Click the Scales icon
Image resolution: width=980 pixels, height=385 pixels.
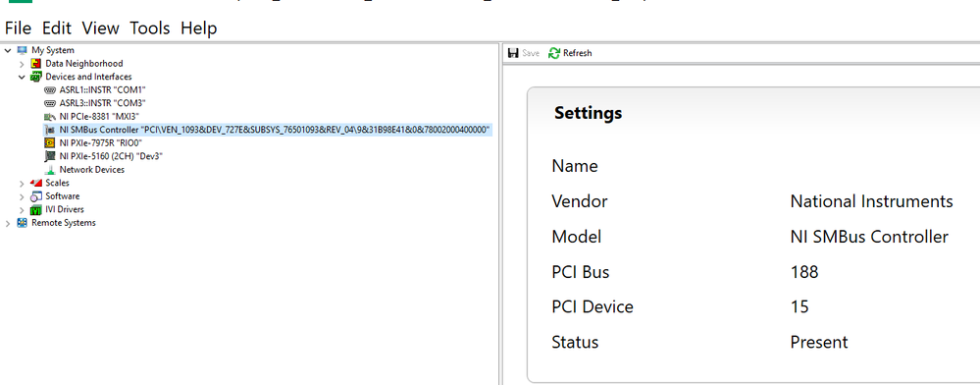pos(35,183)
